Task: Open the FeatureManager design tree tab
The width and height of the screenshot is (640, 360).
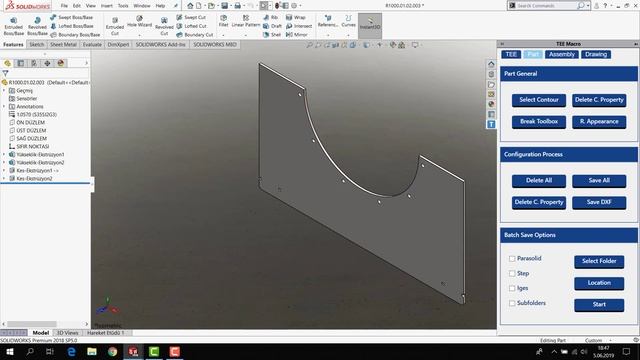Action: (x=7, y=63)
